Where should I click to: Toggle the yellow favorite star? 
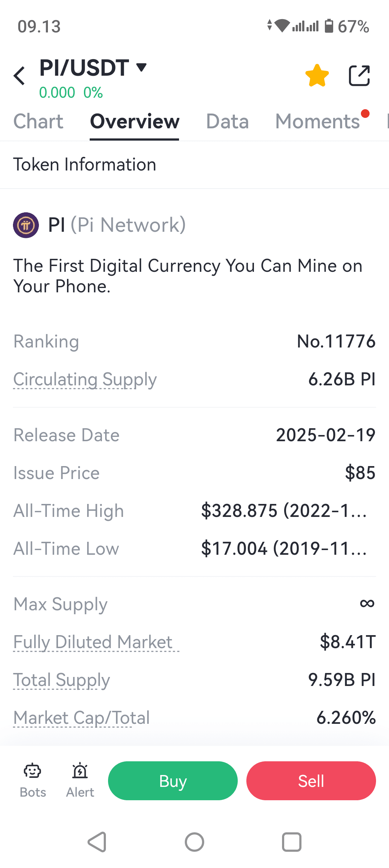pos(317,76)
